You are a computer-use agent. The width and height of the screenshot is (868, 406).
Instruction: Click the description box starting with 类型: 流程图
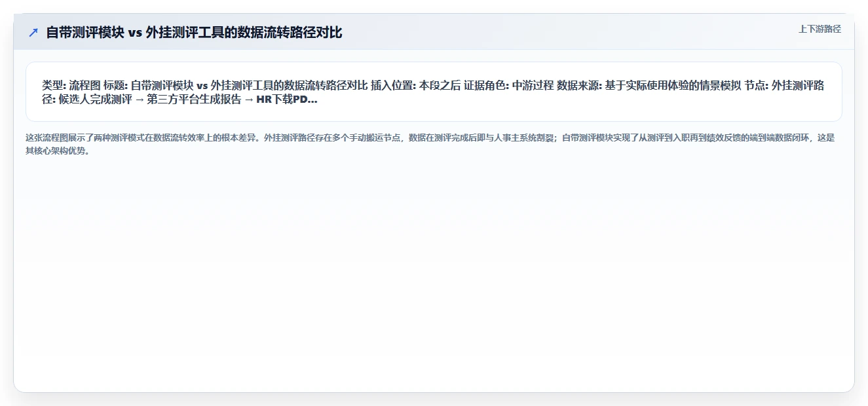pyautogui.click(x=434, y=92)
